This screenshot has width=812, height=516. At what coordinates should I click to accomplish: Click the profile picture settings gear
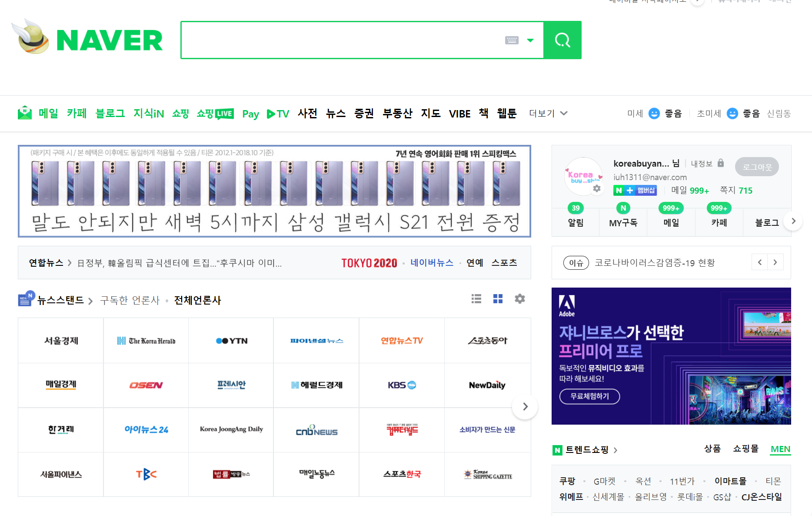tap(597, 188)
